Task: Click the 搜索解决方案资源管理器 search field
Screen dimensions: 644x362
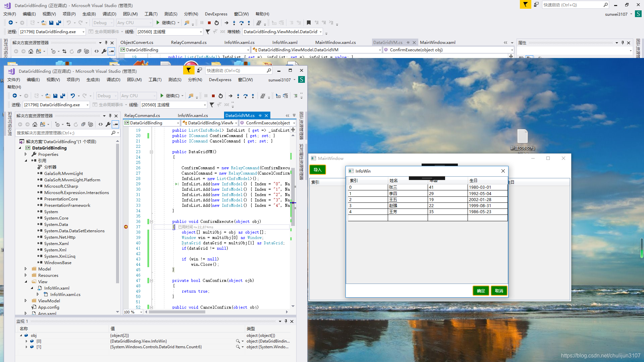Action: (64, 133)
